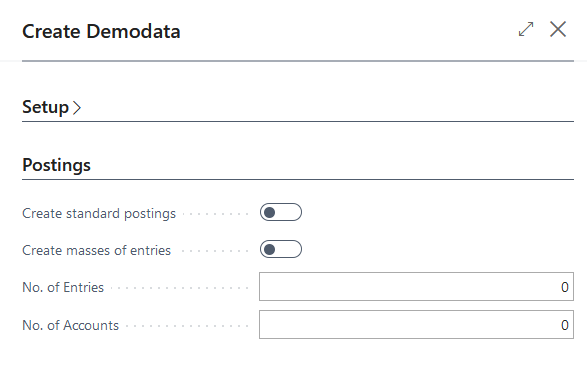Click the Setup heading text

[x=45, y=107]
